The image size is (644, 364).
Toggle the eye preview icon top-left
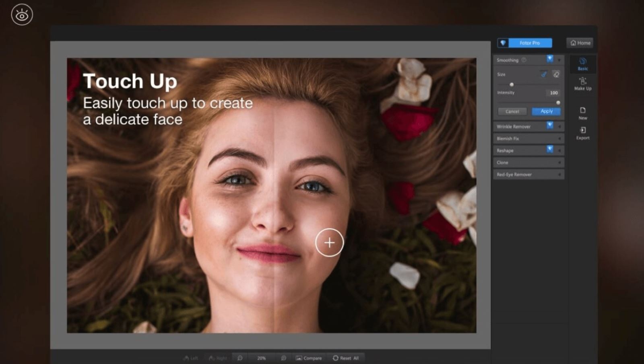click(22, 15)
